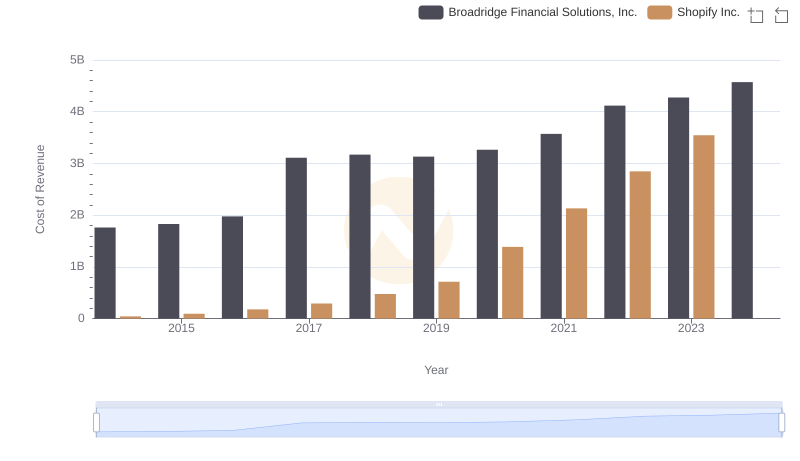Grab the left handle of the range slider

(96, 423)
